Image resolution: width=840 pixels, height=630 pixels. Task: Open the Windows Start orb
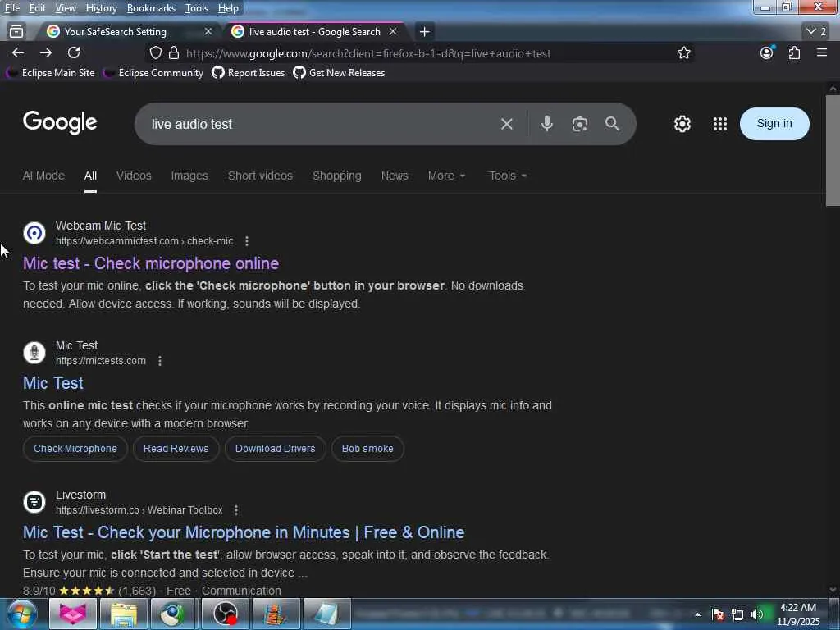(x=22, y=614)
